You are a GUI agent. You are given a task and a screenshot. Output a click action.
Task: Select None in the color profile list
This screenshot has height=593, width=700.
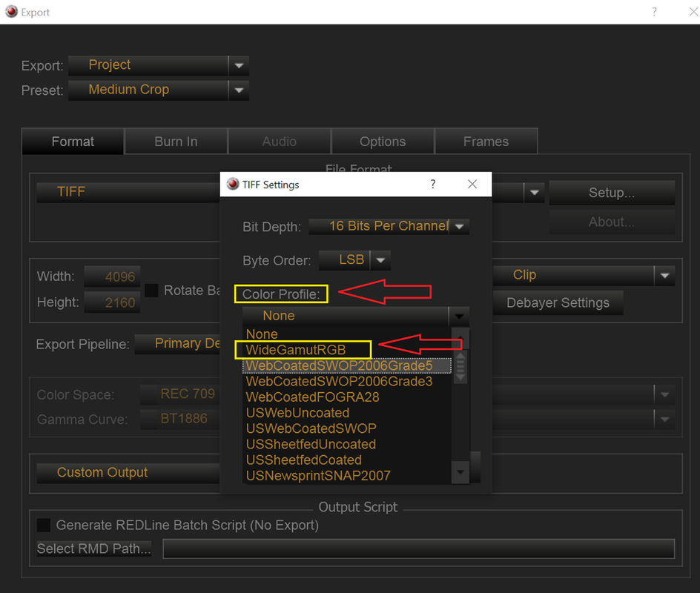[x=347, y=334]
